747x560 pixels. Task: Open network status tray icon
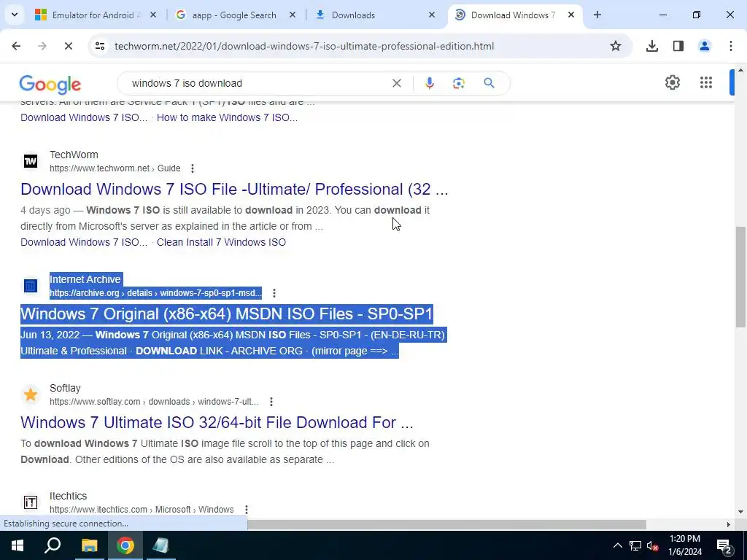pyautogui.click(x=635, y=545)
